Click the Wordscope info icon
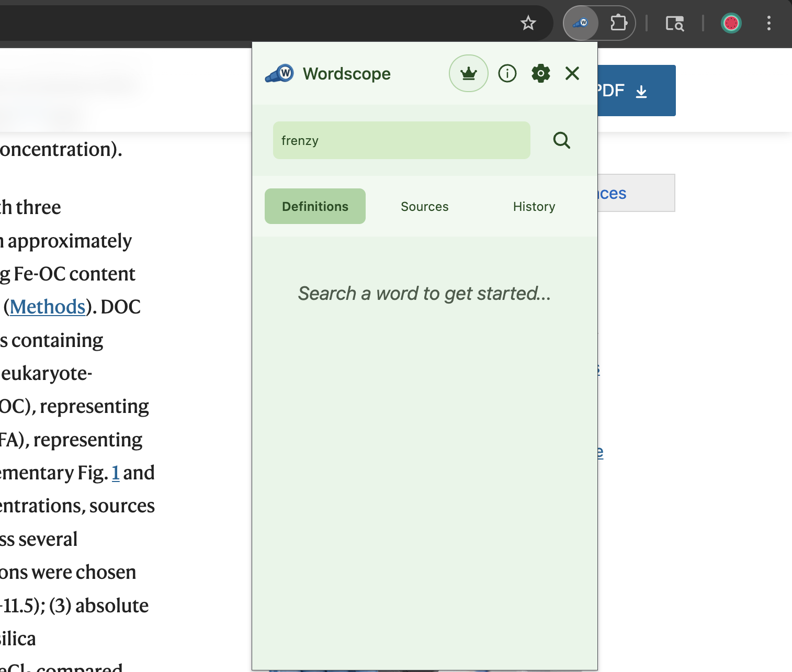792x672 pixels. tap(507, 73)
